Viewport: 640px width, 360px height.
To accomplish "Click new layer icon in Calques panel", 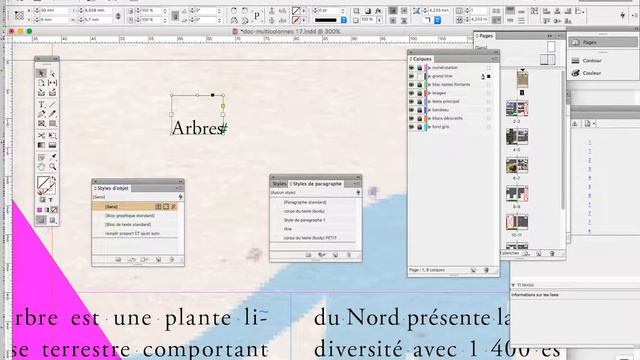I will coord(473,270).
